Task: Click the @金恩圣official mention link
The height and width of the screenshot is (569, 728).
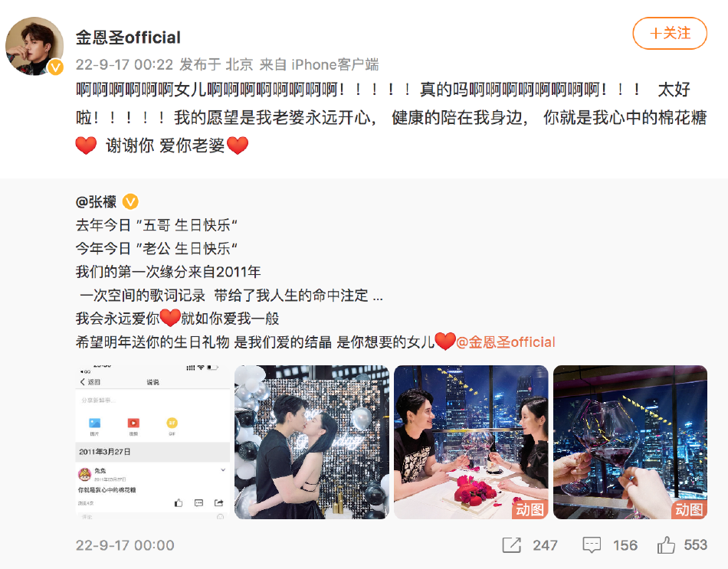Action: (506, 342)
